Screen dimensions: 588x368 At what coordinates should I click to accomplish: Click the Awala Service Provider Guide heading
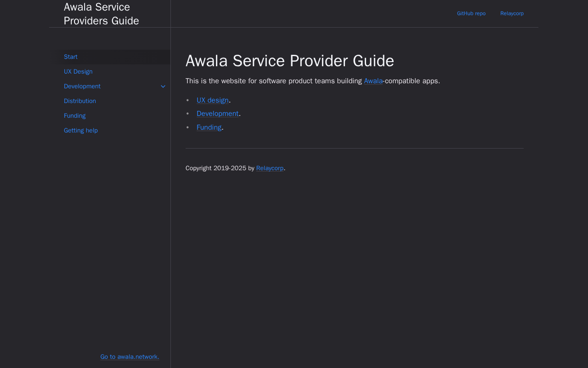tap(289, 61)
